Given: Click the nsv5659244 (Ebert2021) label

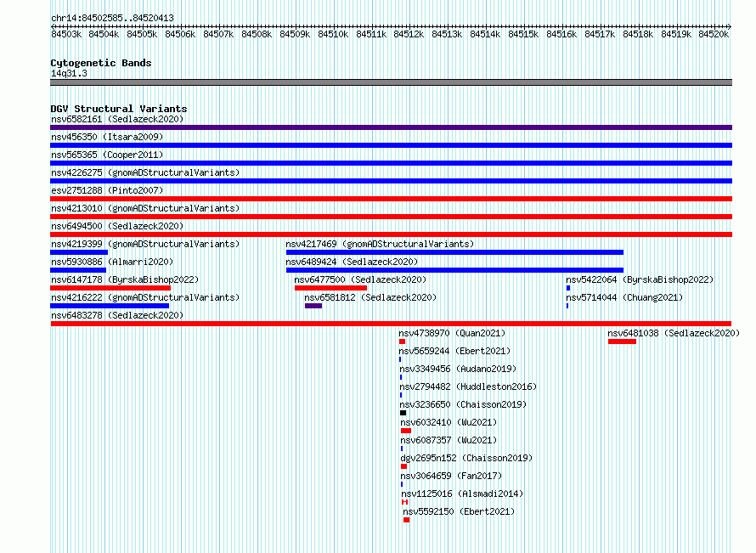Looking at the screenshot, I should 454,351.
